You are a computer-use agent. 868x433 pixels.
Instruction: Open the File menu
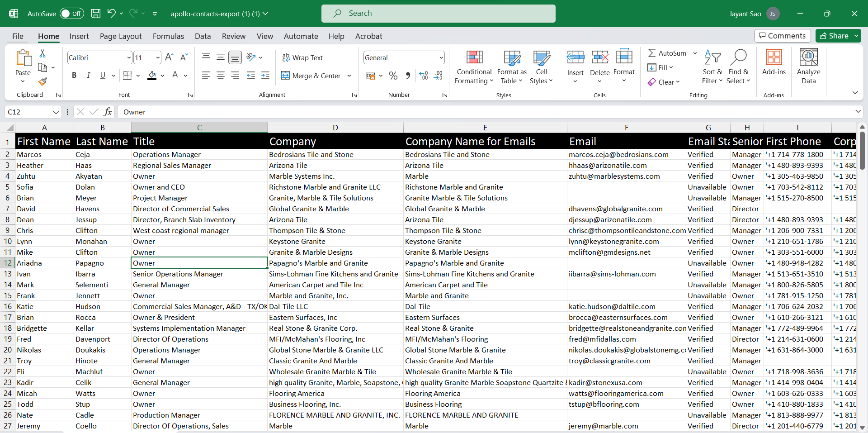[18, 36]
